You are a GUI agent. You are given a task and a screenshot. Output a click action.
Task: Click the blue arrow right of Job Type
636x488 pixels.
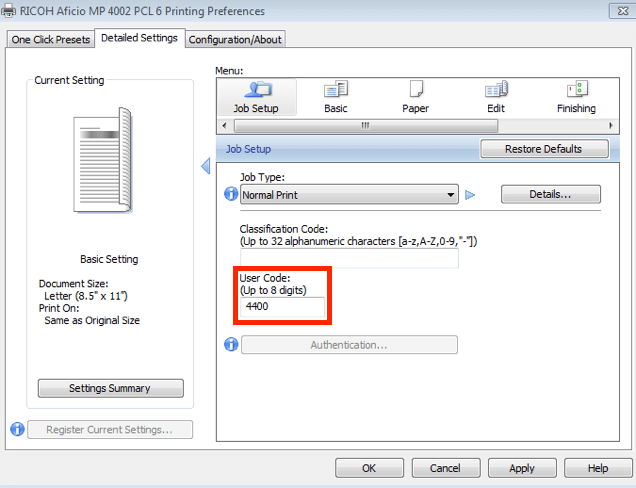coord(470,195)
